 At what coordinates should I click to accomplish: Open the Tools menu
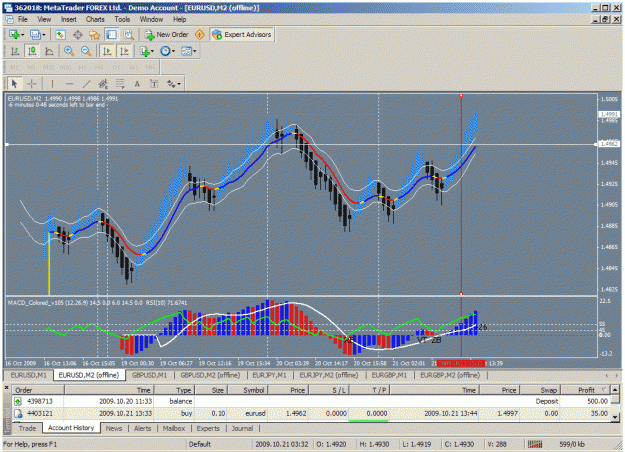point(122,19)
